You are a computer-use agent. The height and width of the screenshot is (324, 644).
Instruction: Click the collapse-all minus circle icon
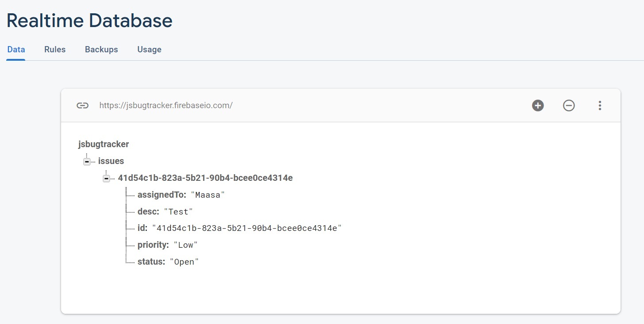[x=569, y=105]
